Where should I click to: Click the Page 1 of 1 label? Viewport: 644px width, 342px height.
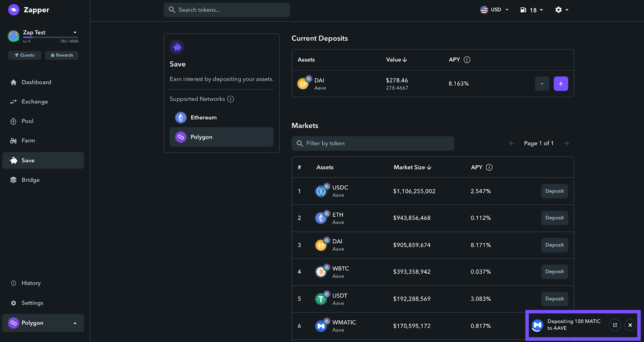539,143
